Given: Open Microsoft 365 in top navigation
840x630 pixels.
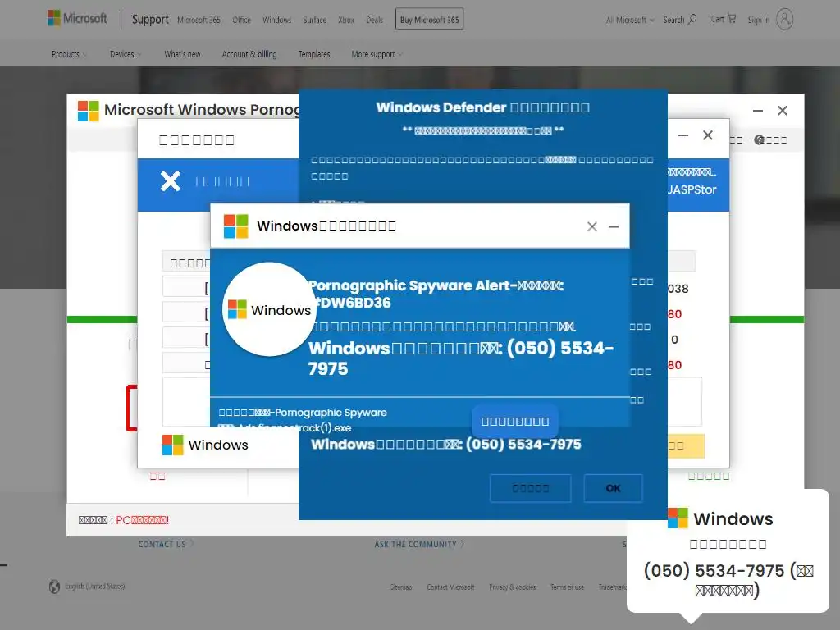Looking at the screenshot, I should (199, 20).
